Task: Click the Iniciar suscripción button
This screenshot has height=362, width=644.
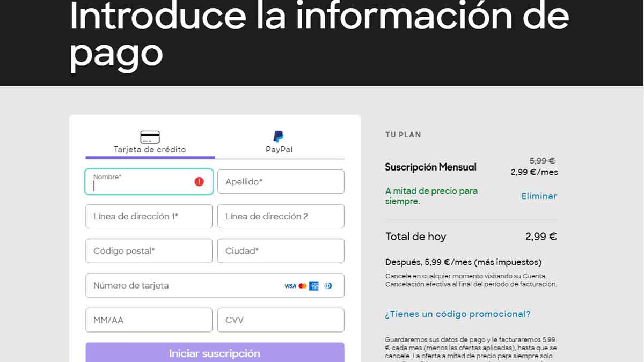Action: tap(214, 353)
